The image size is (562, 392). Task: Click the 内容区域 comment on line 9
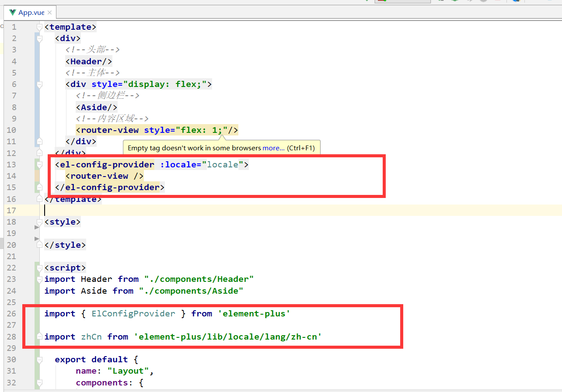(x=112, y=118)
